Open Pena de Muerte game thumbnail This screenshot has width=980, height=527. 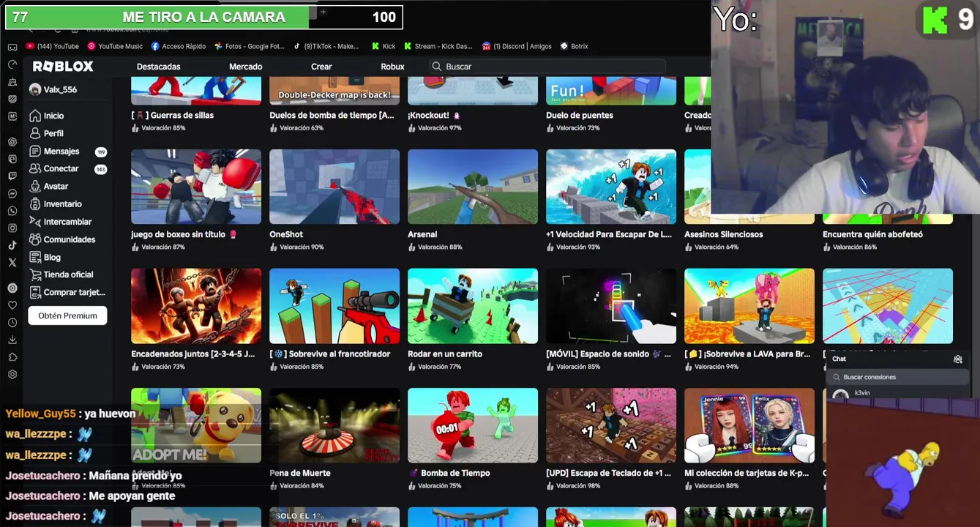(x=334, y=425)
